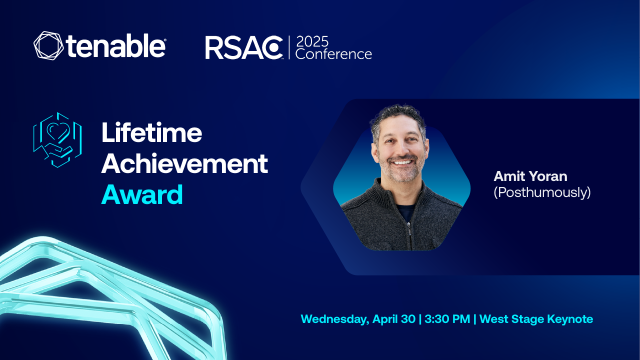The image size is (640, 360).
Task: Click the RSAC 2025 Conference logo
Action: 289,48
